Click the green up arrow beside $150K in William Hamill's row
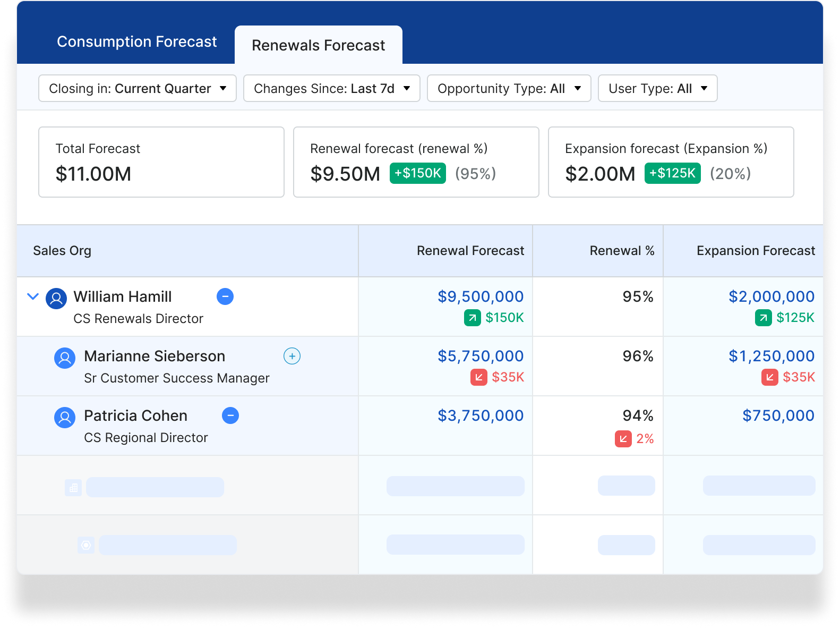The width and height of the screenshot is (840, 628). coord(473,318)
